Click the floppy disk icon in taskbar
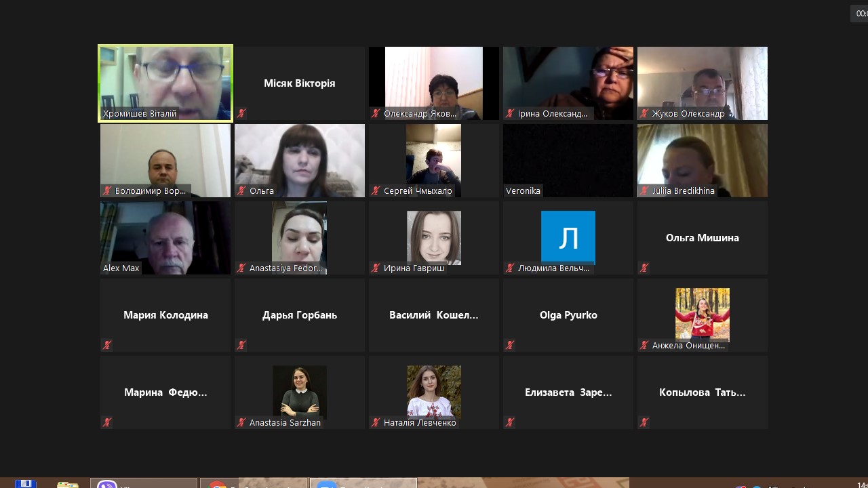 pos(26,484)
